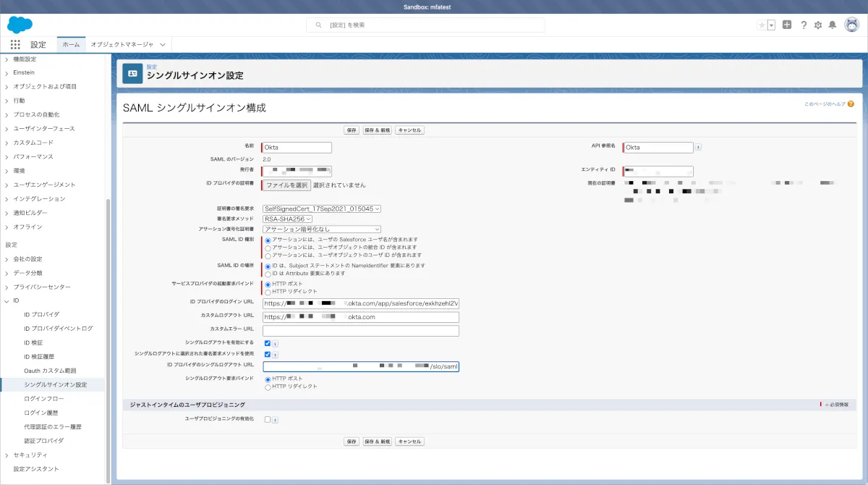Open the 証明書の署名要求 SelfSignedCert dropdown
This screenshot has height=485, width=868.
tap(321, 208)
